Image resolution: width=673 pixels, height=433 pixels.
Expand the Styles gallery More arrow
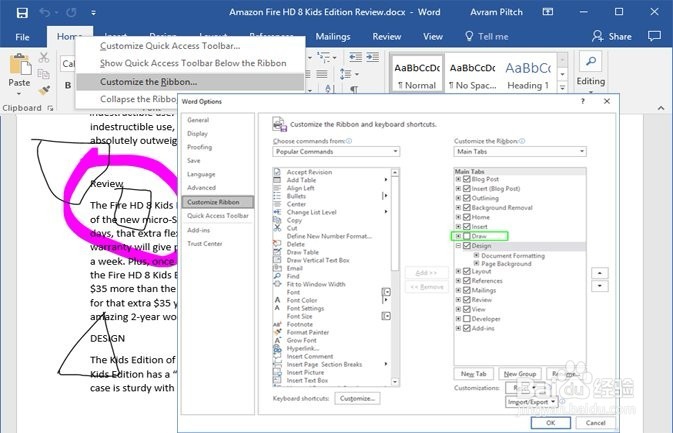pyautogui.click(x=562, y=87)
